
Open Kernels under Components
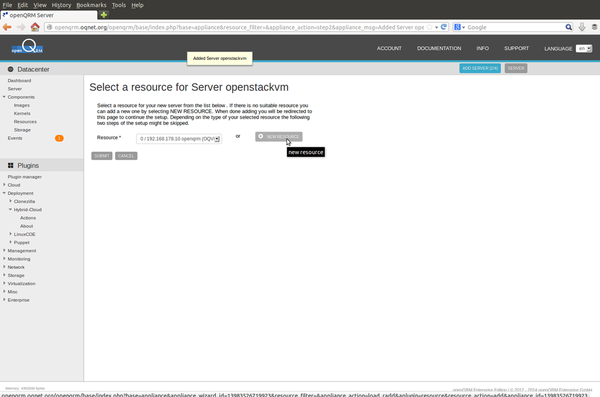click(22, 114)
